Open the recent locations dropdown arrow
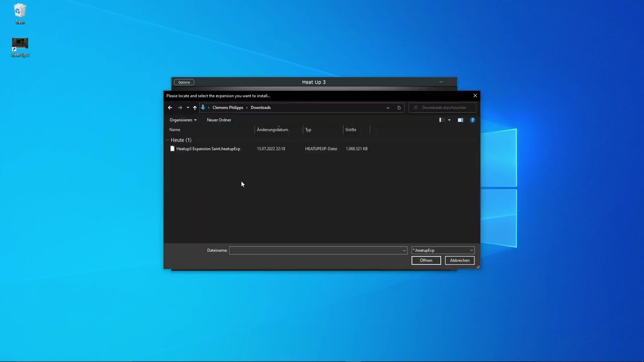 188,108
